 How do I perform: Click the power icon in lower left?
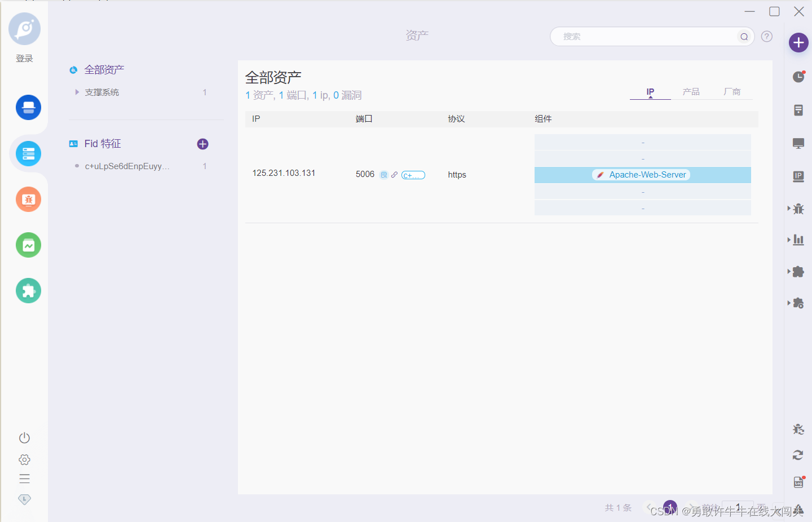click(24, 438)
